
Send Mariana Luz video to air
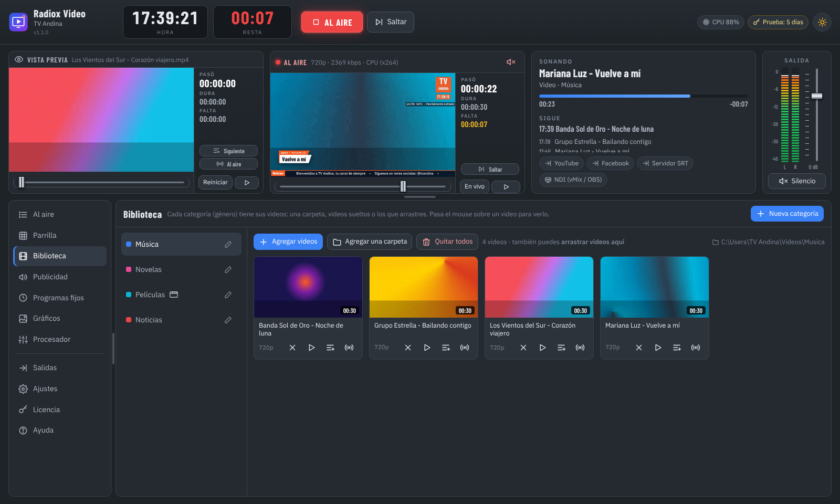(x=696, y=348)
